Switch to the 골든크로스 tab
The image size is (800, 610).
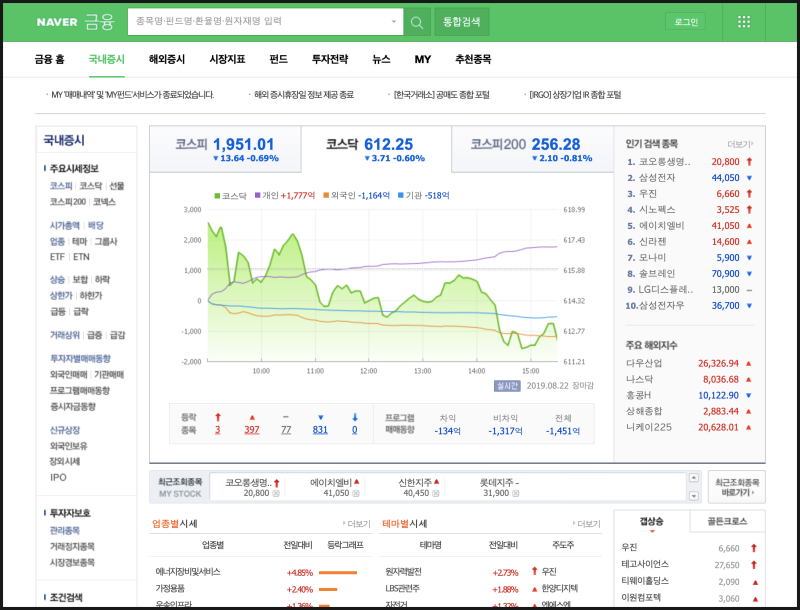coord(727,521)
